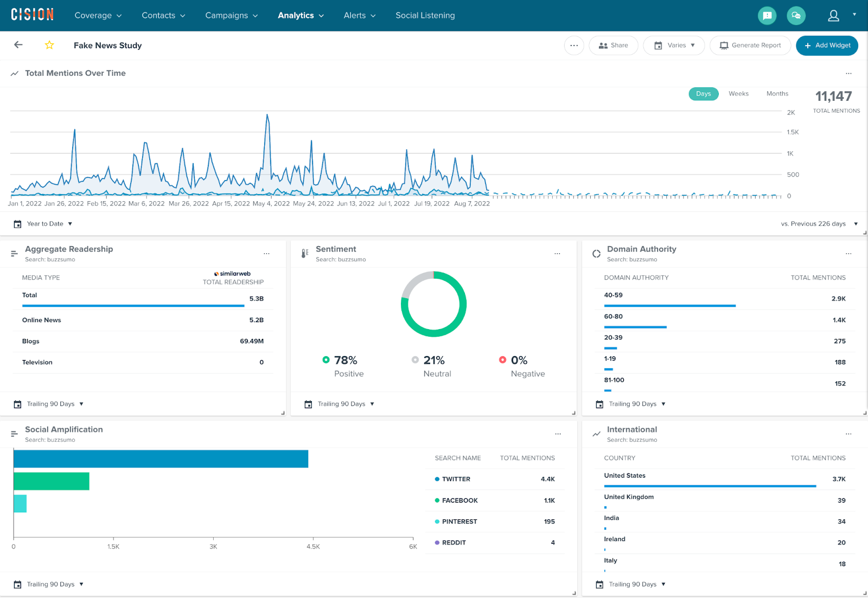Open the Varies date range dropdown
Viewport: 868px width, 598px height.
point(674,45)
